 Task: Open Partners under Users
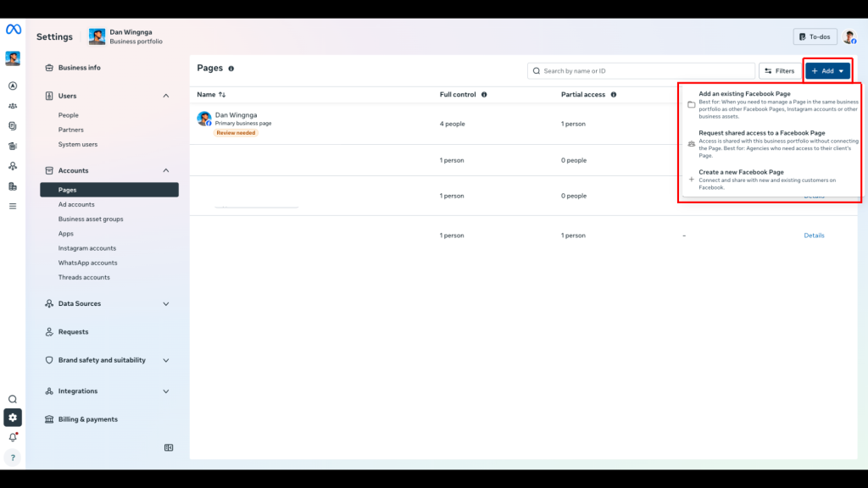point(71,130)
